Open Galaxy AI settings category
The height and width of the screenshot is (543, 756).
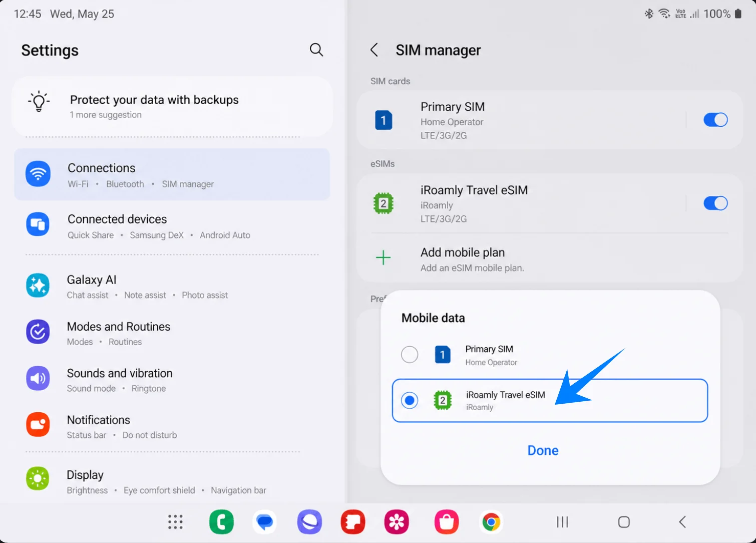(172, 287)
